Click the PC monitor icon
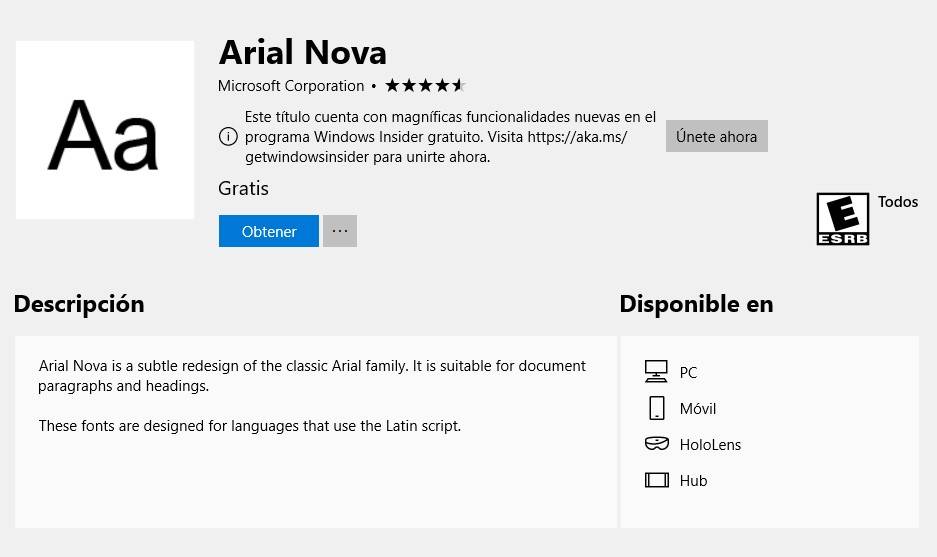Screen dimensions: 937x557 656,372
